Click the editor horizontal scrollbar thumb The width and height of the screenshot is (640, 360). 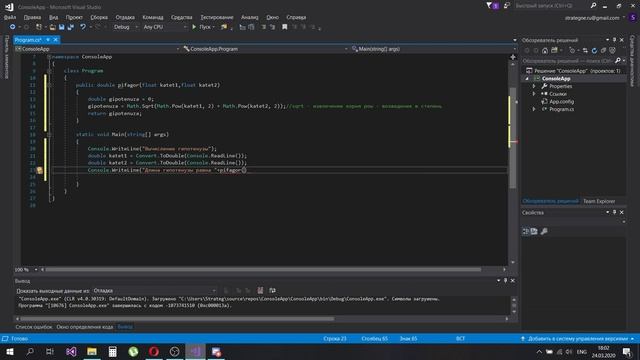(x=263, y=270)
